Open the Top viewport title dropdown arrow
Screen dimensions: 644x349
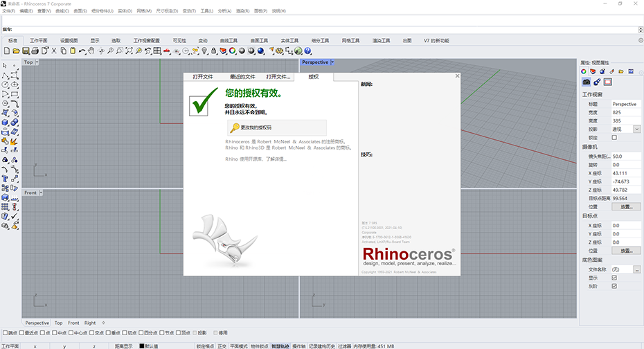click(x=37, y=62)
